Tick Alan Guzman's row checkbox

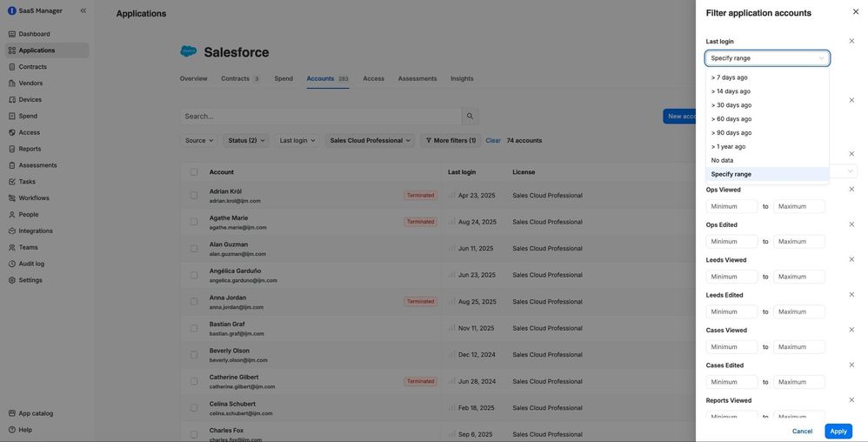click(x=194, y=249)
